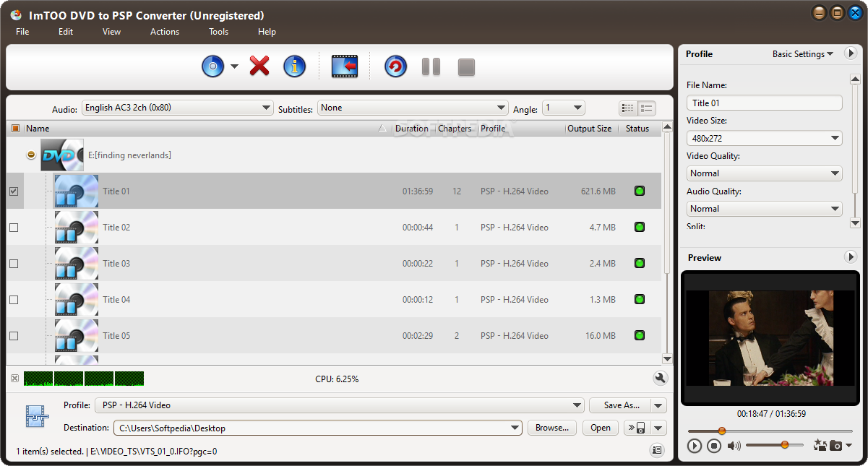Click the Open destination button
This screenshot has height=466, width=868.
point(601,428)
